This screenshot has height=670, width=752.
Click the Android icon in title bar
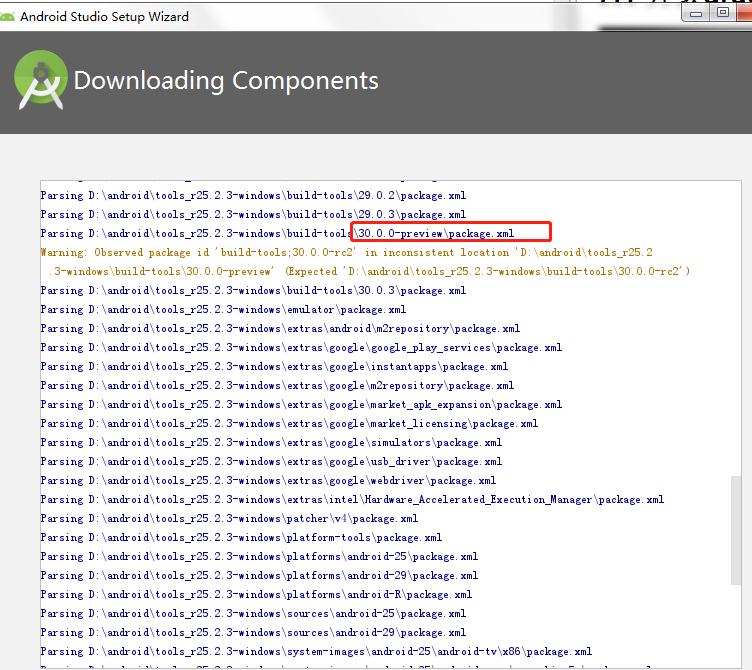point(10,16)
